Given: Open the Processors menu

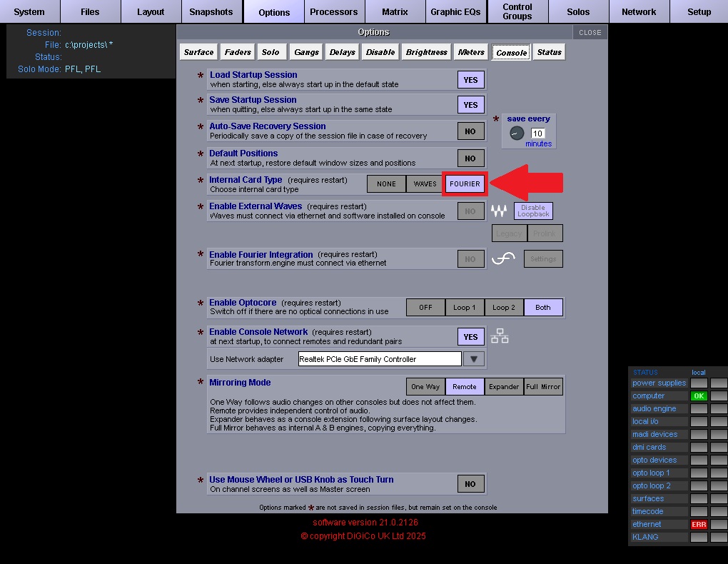Looking at the screenshot, I should (334, 11).
